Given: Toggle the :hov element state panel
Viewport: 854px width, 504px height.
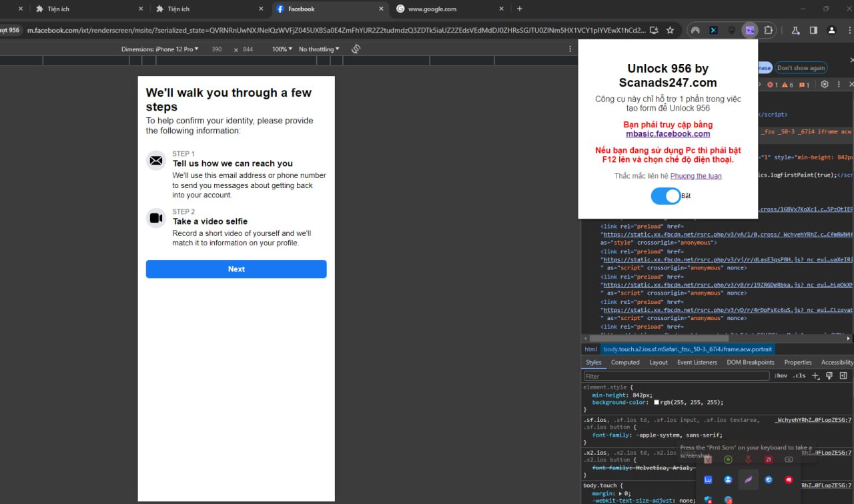Looking at the screenshot, I should click(x=780, y=376).
